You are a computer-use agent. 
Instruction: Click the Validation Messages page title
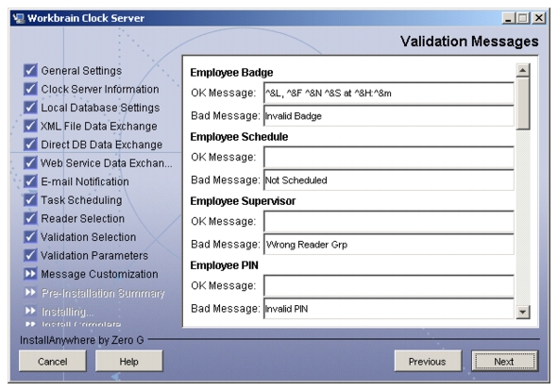(x=469, y=42)
